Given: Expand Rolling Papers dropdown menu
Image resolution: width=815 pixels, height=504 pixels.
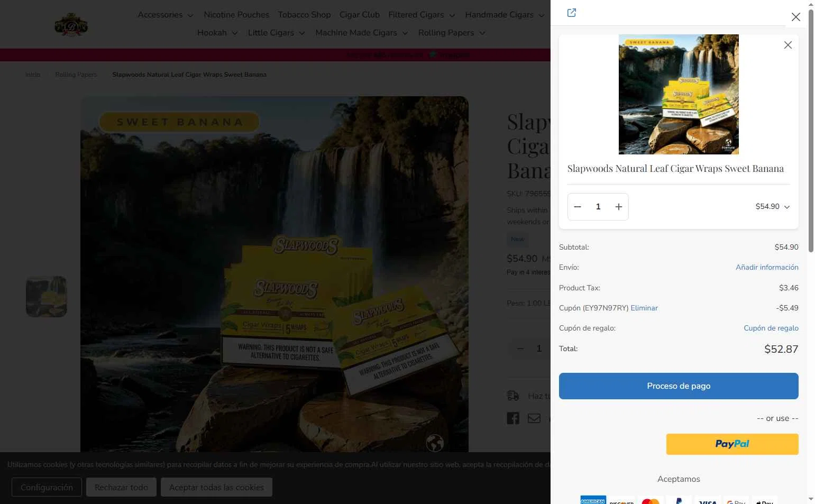Looking at the screenshot, I should 452,33.
